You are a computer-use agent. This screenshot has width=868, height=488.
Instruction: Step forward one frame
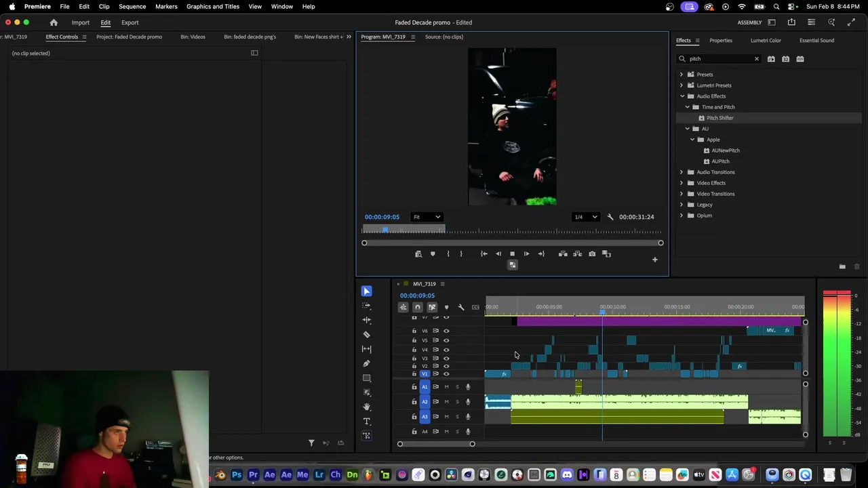tap(526, 254)
